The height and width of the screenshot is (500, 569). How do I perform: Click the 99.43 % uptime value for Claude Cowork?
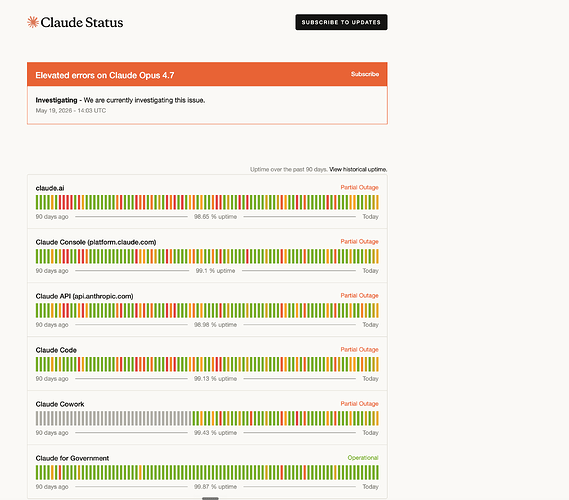(215, 433)
